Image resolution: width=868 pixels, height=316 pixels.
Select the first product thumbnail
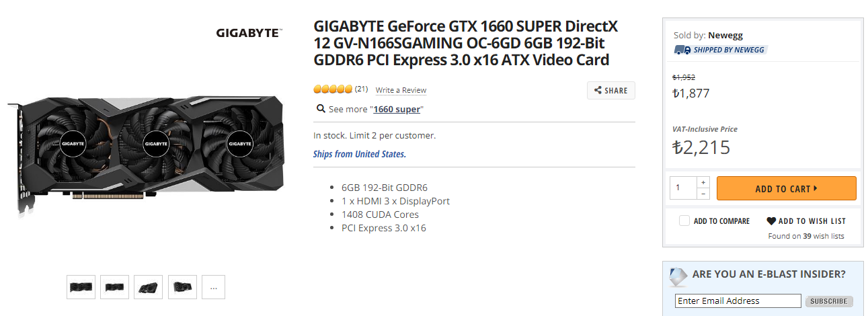tap(81, 287)
